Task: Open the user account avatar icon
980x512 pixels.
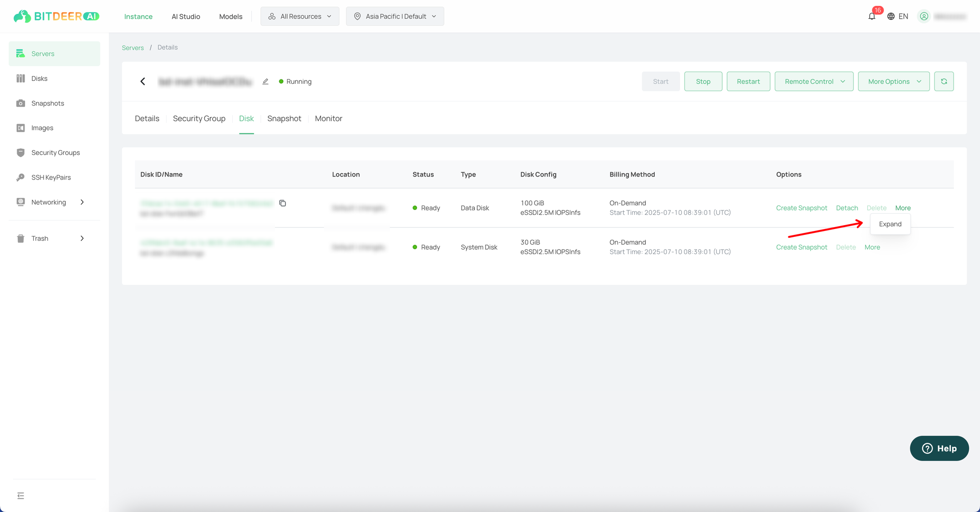Action: pos(924,16)
